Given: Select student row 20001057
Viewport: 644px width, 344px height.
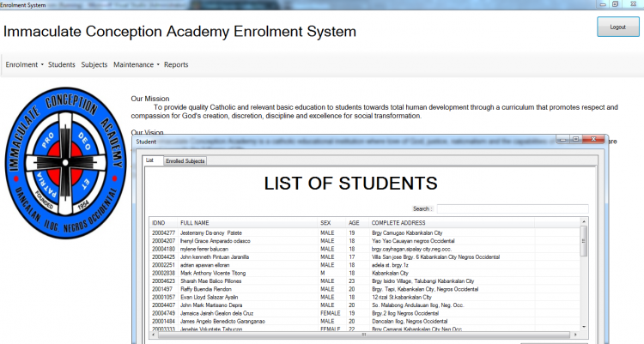Looking at the screenshot, I should pyautogui.click(x=365, y=297).
